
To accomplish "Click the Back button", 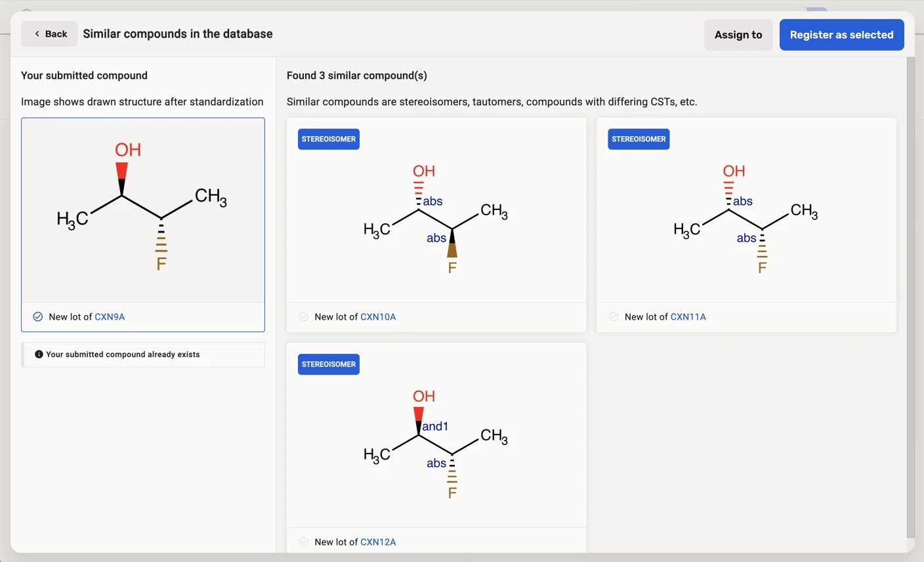I will [x=49, y=34].
